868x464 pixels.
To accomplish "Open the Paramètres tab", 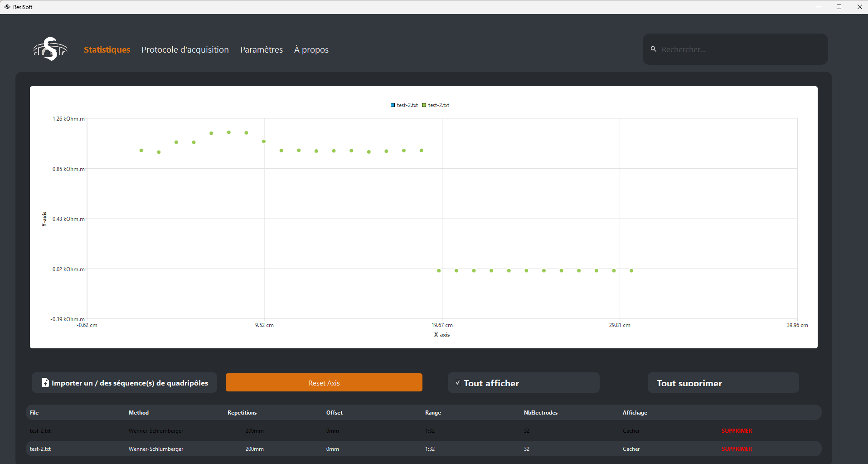I will coord(262,49).
